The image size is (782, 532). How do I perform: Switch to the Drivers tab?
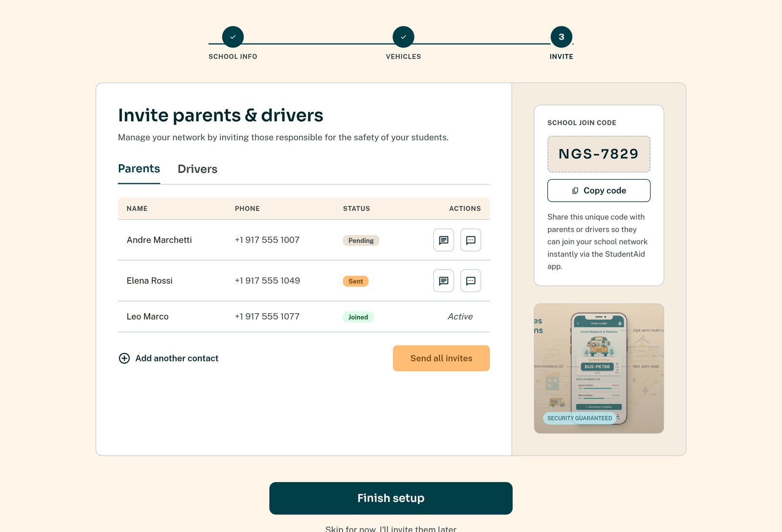pos(197,169)
